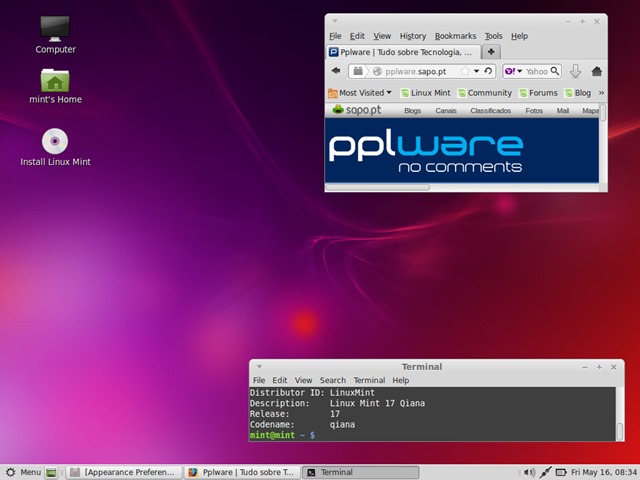Click the sapo.pt frog logo
Screen dimensions: 640x480
(357, 110)
